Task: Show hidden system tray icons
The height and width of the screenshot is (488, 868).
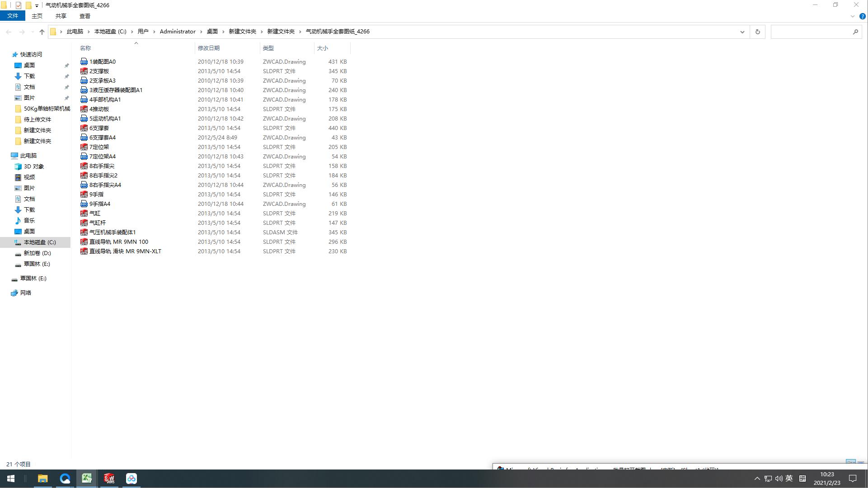Action: pyautogui.click(x=757, y=479)
